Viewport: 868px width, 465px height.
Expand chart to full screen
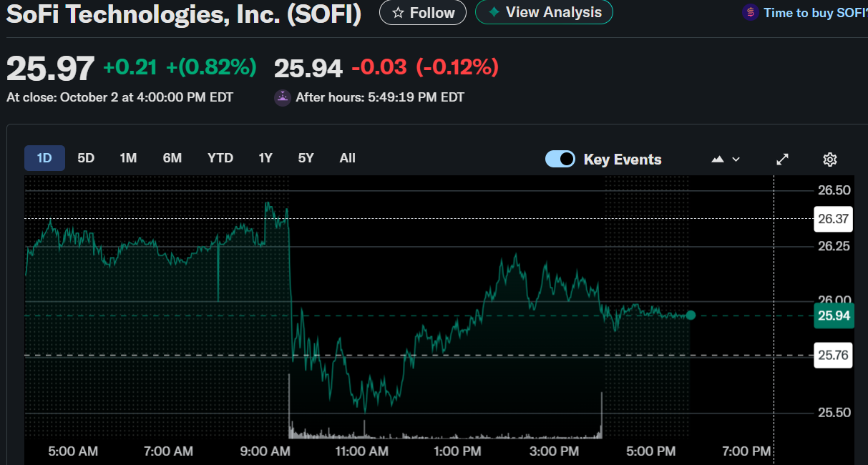pos(783,160)
